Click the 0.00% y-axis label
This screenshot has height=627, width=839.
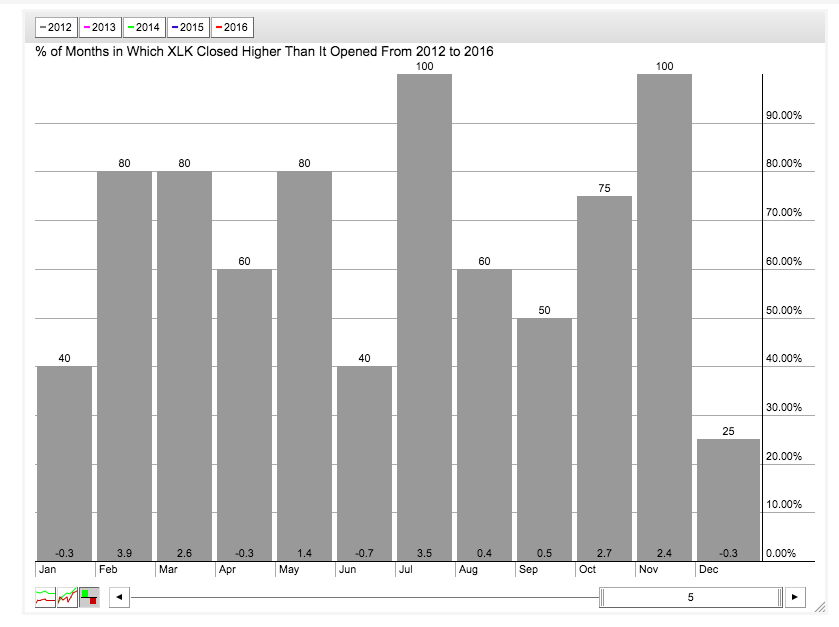[x=781, y=553]
